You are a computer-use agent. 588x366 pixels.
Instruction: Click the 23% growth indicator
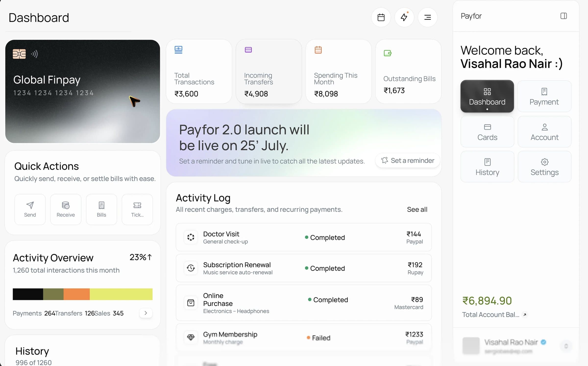coord(141,257)
